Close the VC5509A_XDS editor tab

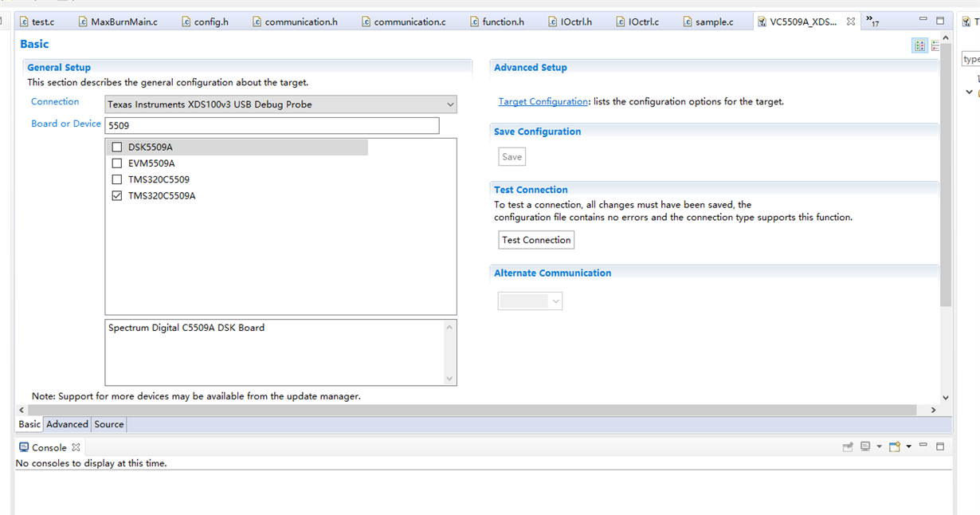click(x=851, y=22)
